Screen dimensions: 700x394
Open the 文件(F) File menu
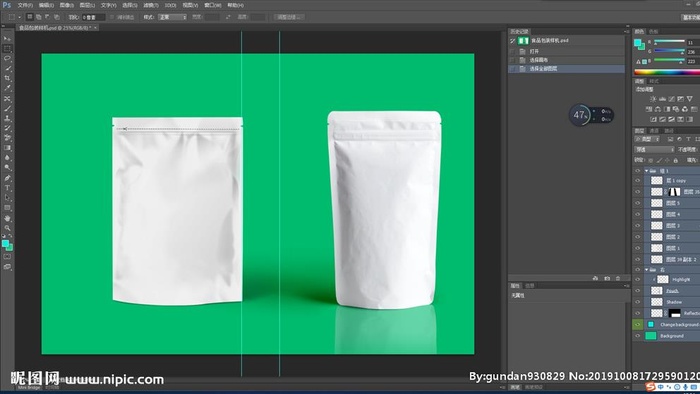pos(25,5)
